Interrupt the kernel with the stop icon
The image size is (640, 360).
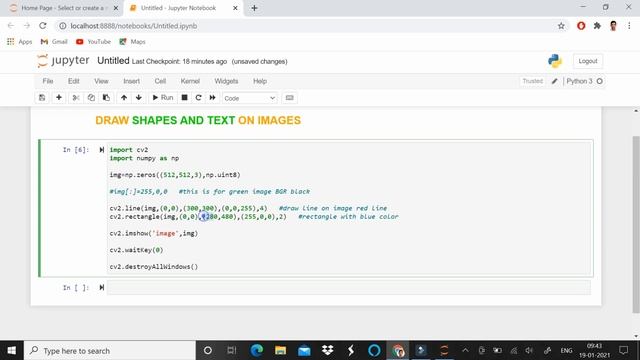[x=184, y=98]
